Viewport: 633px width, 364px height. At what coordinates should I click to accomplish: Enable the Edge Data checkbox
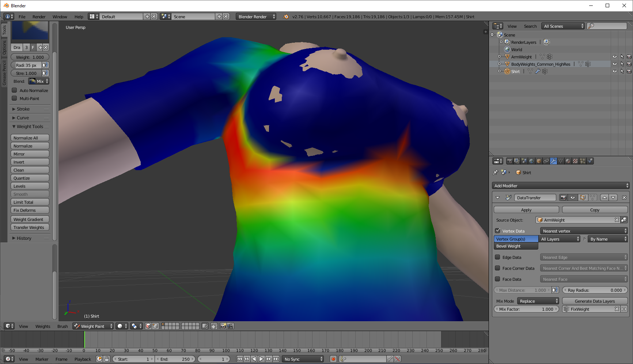pyautogui.click(x=497, y=257)
